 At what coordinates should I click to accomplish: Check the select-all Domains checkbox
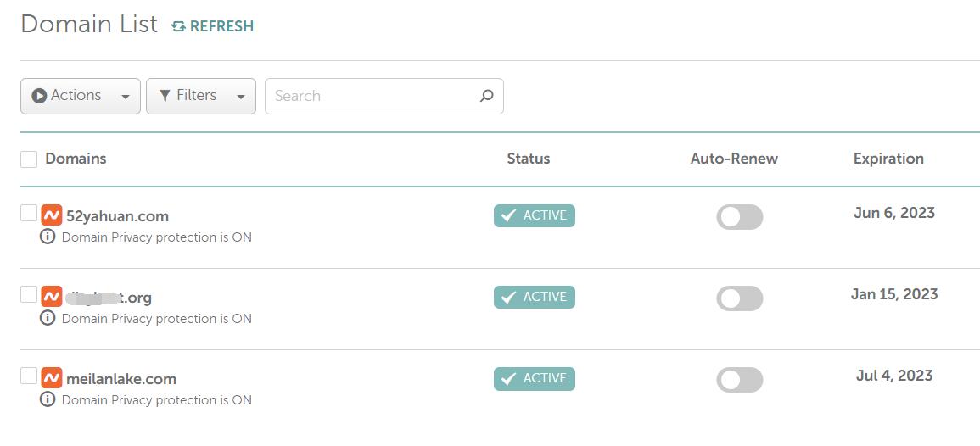tap(29, 159)
